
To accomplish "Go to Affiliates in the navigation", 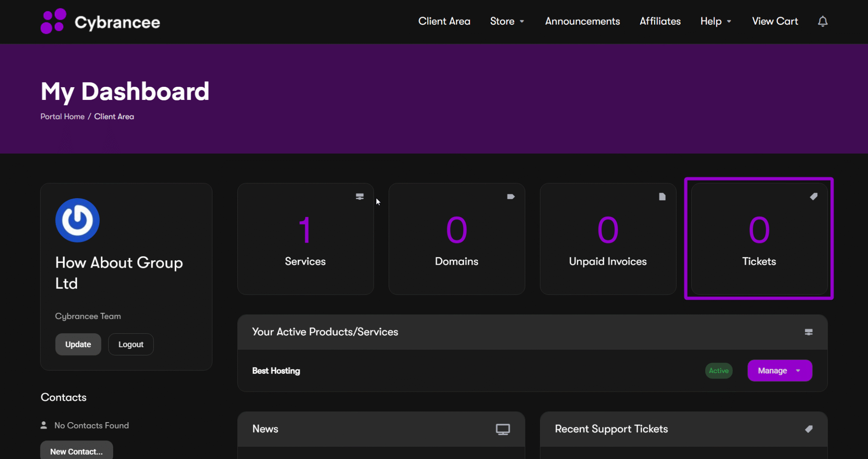I will 660,21.
